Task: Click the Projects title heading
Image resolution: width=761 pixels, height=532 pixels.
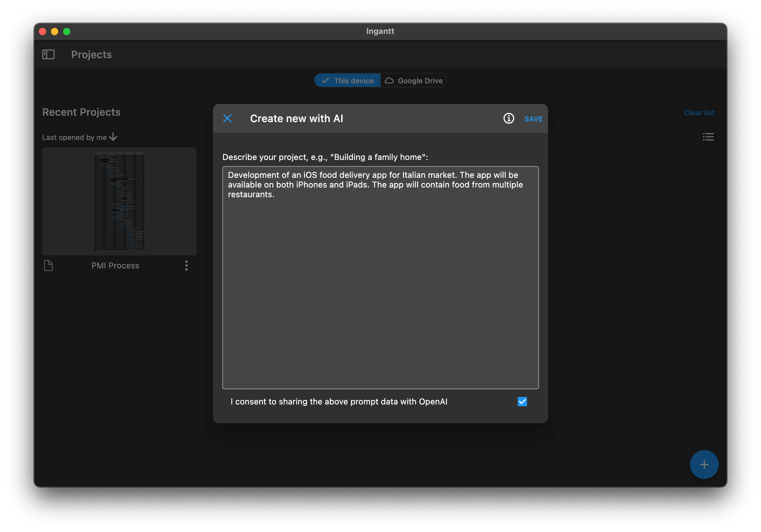Action: [92, 54]
